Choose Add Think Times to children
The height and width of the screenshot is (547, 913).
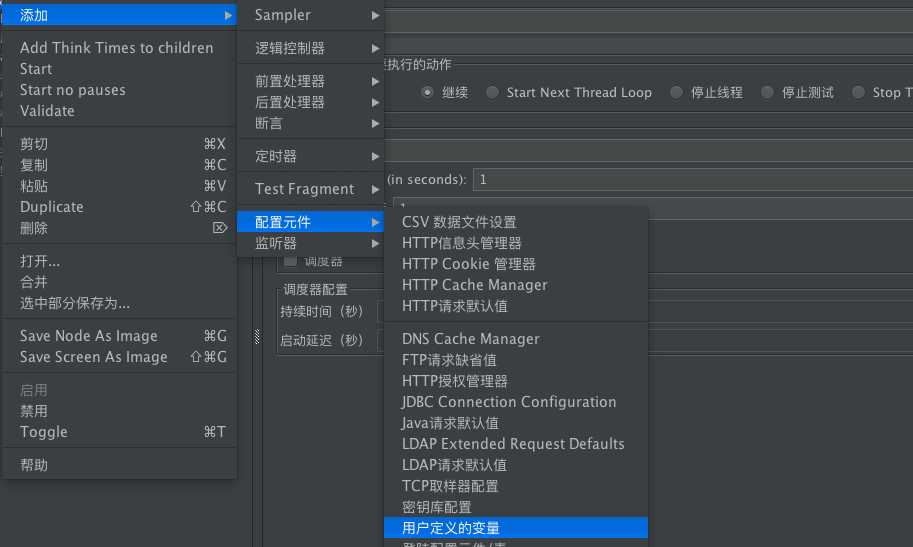click(119, 48)
